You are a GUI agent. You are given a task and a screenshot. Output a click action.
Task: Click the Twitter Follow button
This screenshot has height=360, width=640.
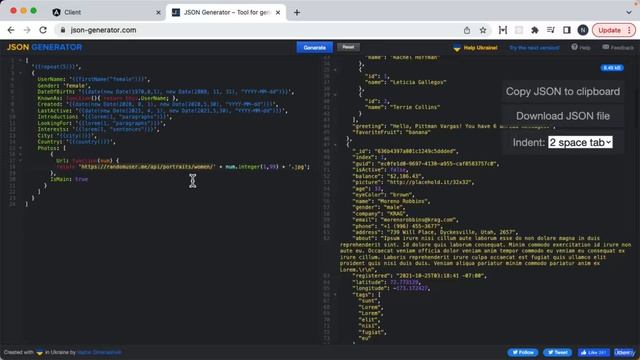tap(523, 352)
